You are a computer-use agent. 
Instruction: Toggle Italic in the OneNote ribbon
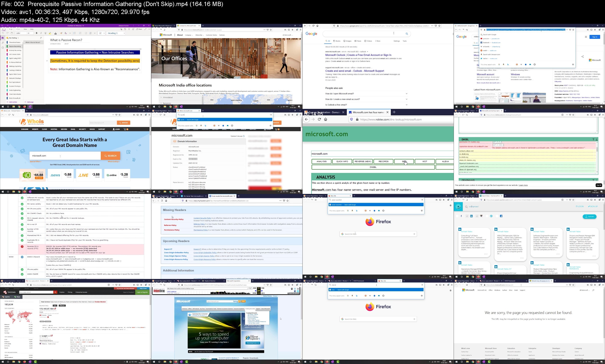pos(41,33)
